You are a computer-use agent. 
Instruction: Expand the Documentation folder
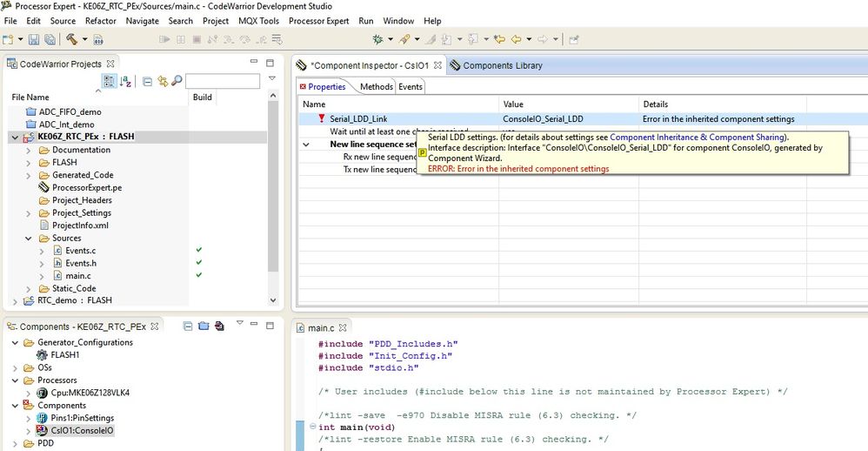(30, 150)
